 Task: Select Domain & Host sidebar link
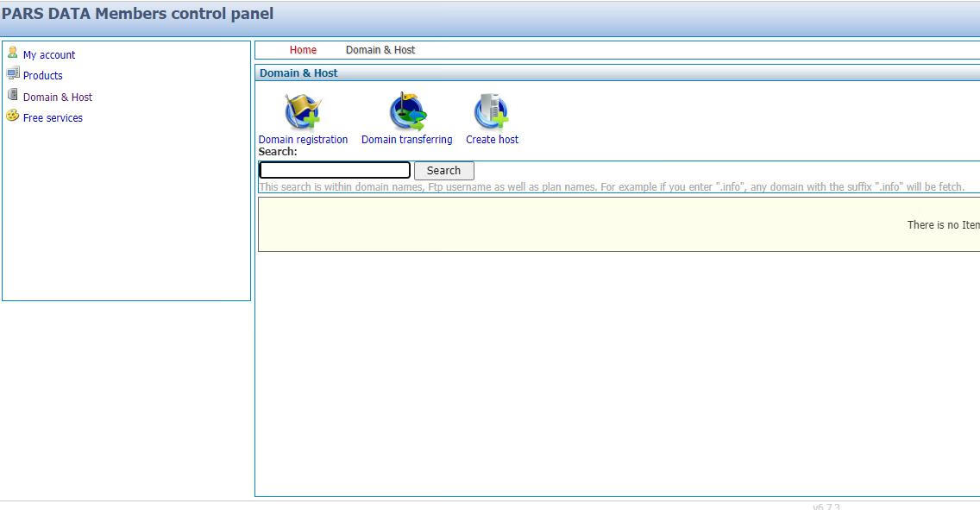(x=58, y=98)
